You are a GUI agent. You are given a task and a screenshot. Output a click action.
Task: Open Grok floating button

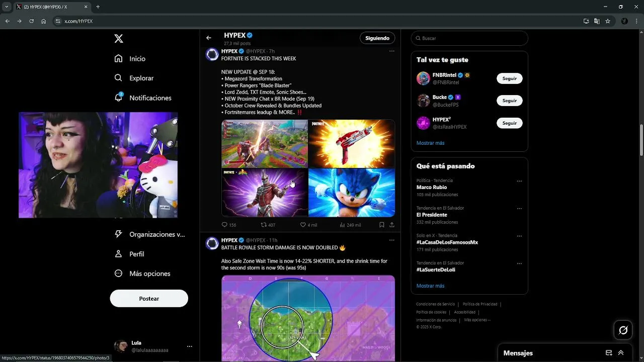coord(623,330)
